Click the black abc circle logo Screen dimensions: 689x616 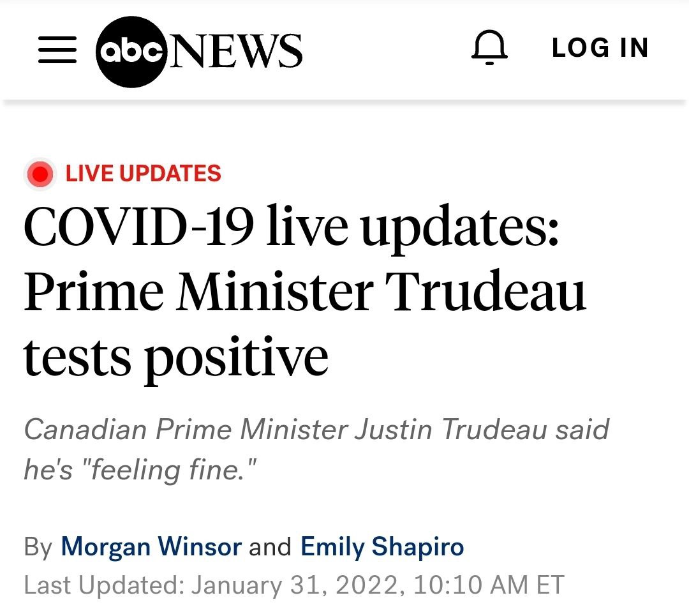click(x=132, y=52)
